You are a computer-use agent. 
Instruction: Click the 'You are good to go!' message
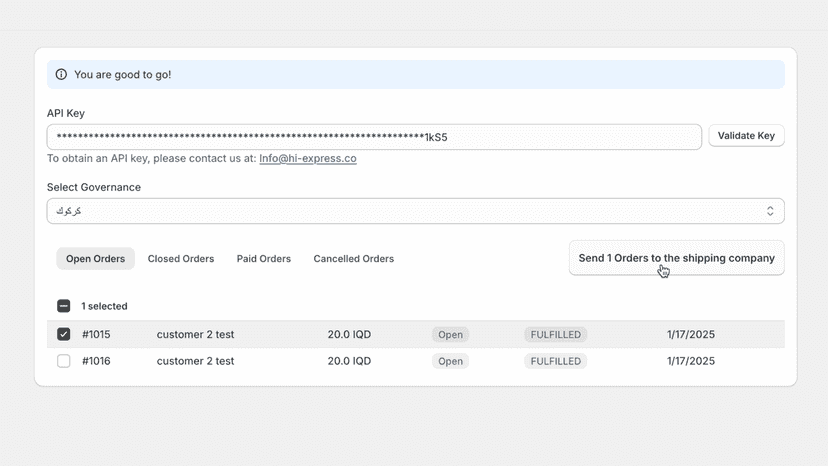pos(123,74)
